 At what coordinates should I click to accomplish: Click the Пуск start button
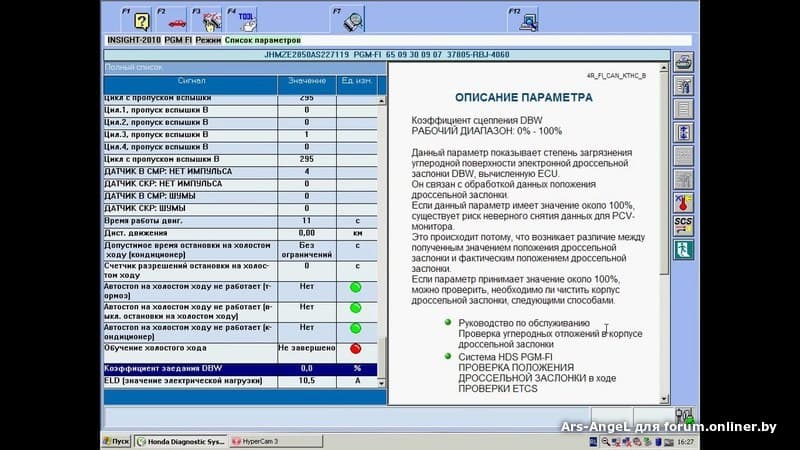[x=117, y=440]
